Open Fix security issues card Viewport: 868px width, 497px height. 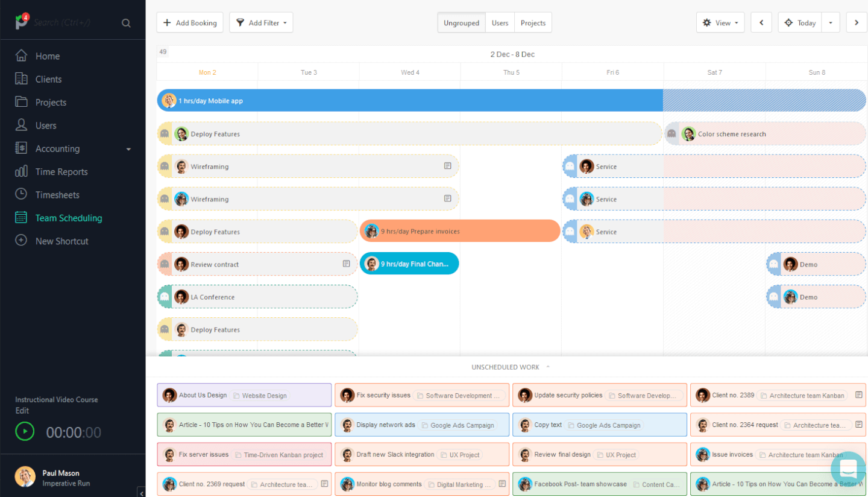coord(422,395)
